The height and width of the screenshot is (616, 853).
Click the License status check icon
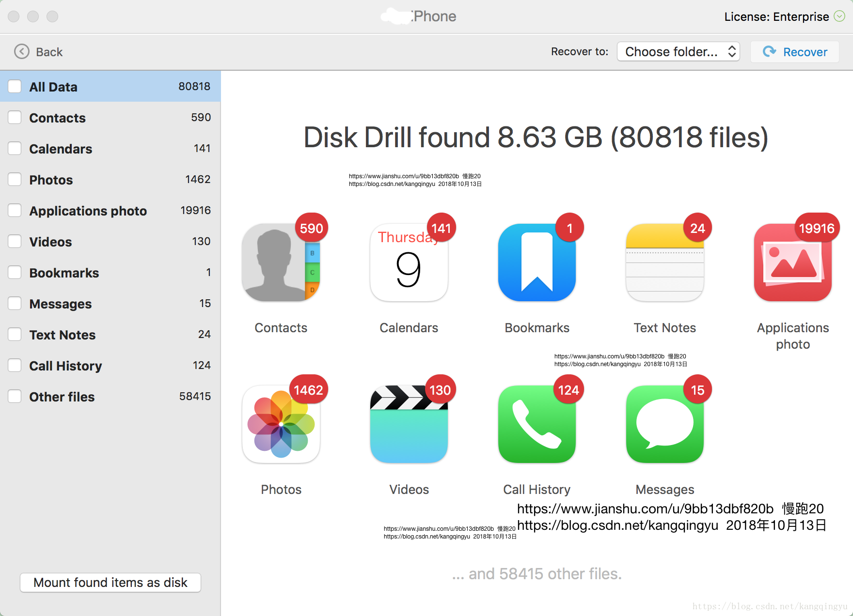point(839,16)
